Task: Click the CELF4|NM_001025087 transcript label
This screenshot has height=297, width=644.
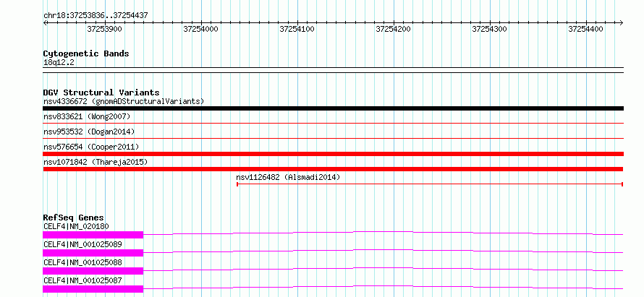Action: point(82,280)
